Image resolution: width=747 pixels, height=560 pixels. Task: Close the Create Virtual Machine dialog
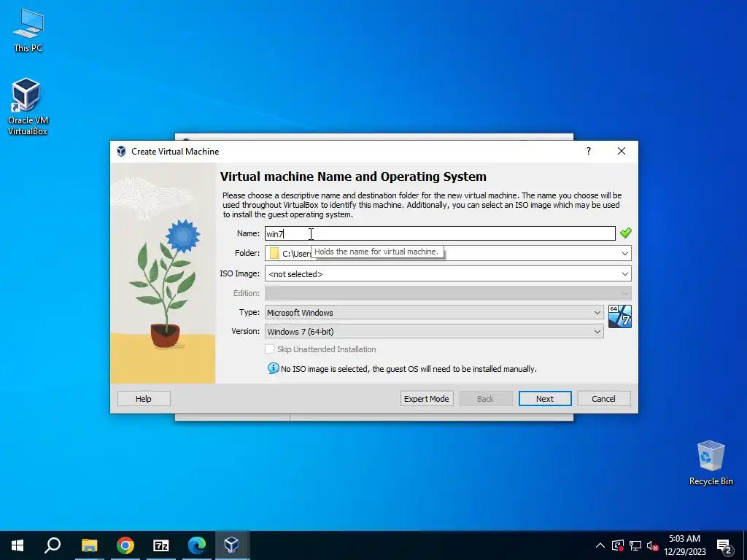coord(622,151)
